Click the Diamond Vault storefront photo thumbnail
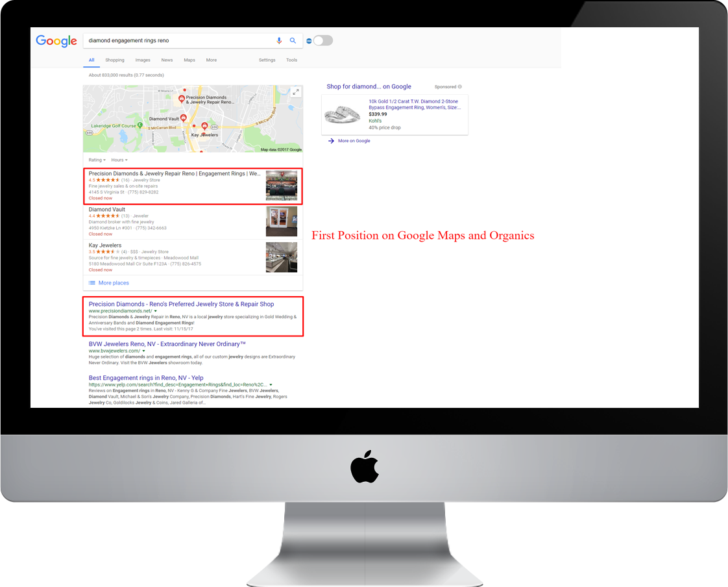 click(282, 221)
